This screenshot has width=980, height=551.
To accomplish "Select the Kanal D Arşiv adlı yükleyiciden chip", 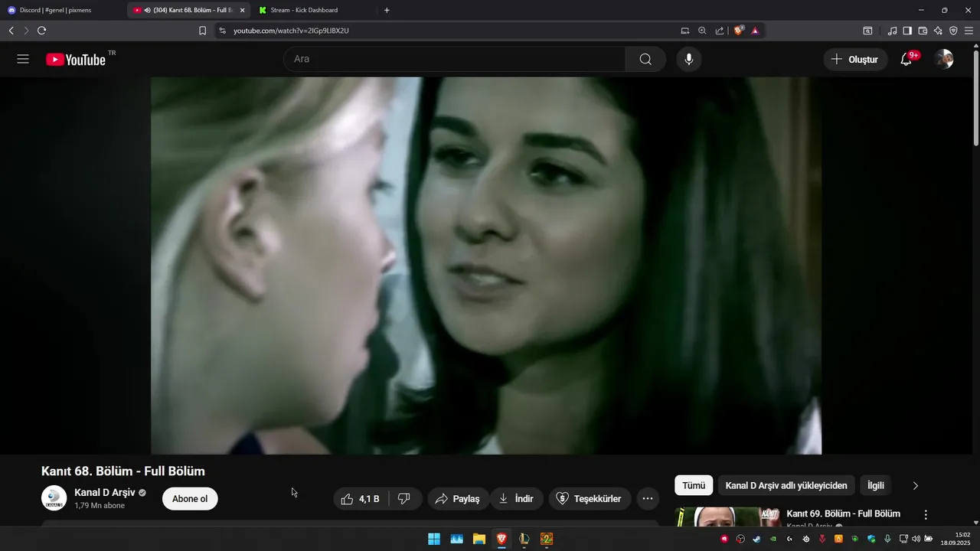I will pos(786,485).
